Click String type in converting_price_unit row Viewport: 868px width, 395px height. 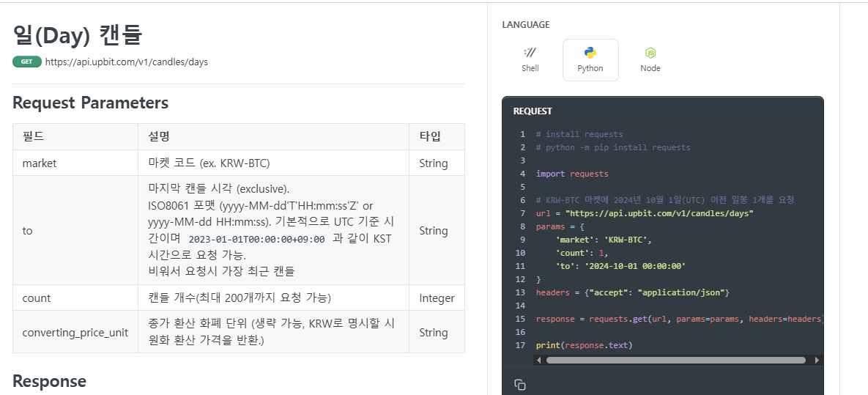[437, 332]
